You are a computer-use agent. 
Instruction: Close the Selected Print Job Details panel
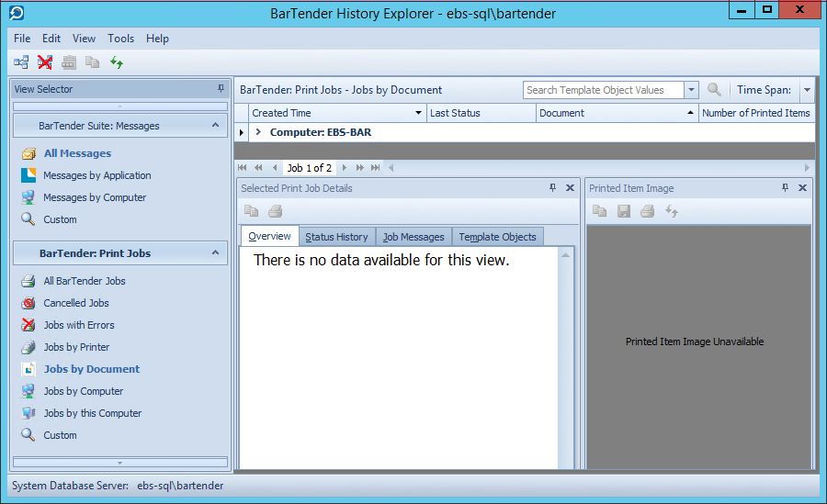point(570,187)
